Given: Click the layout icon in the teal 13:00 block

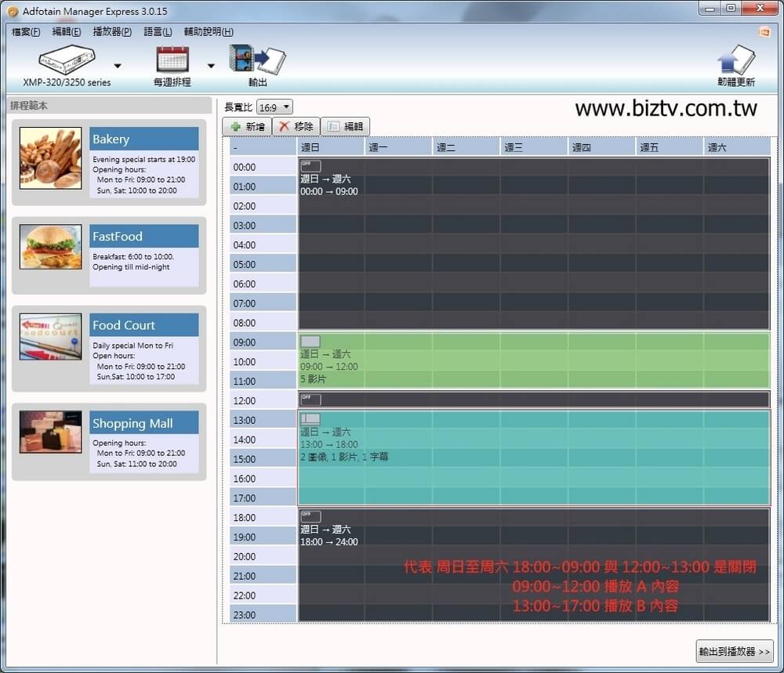Looking at the screenshot, I should [310, 419].
